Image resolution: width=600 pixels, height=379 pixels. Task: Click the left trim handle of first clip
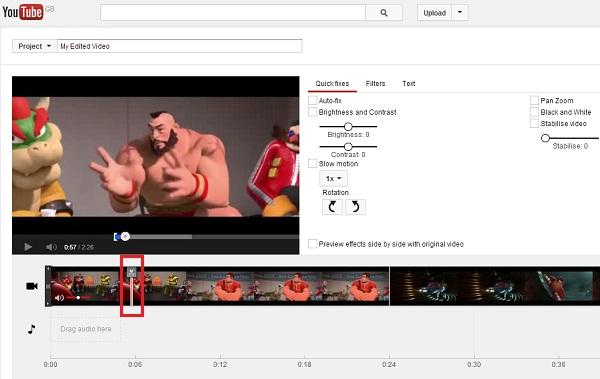pyautogui.click(x=48, y=286)
